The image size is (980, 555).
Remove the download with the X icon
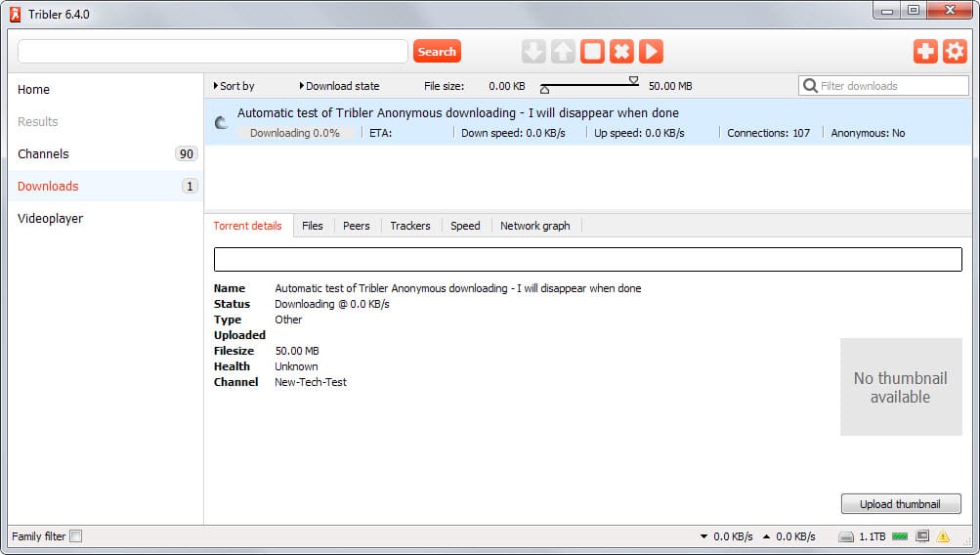[621, 51]
